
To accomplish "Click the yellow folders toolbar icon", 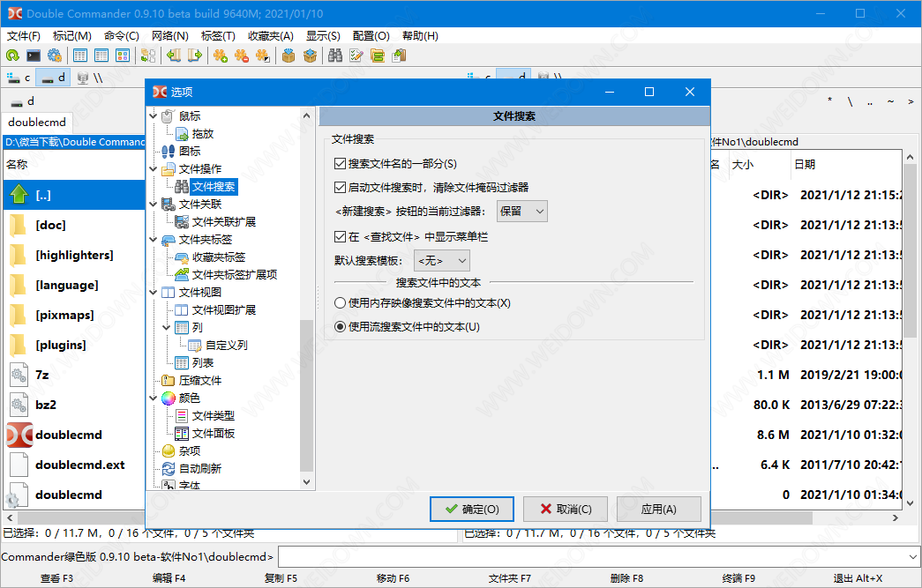I will click(378, 56).
